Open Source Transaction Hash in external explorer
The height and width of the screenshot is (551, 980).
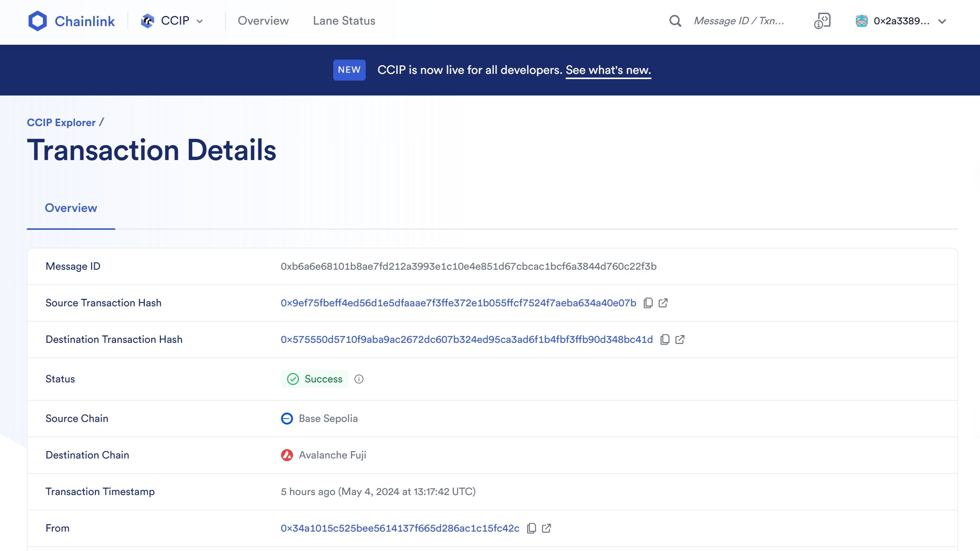pos(663,303)
